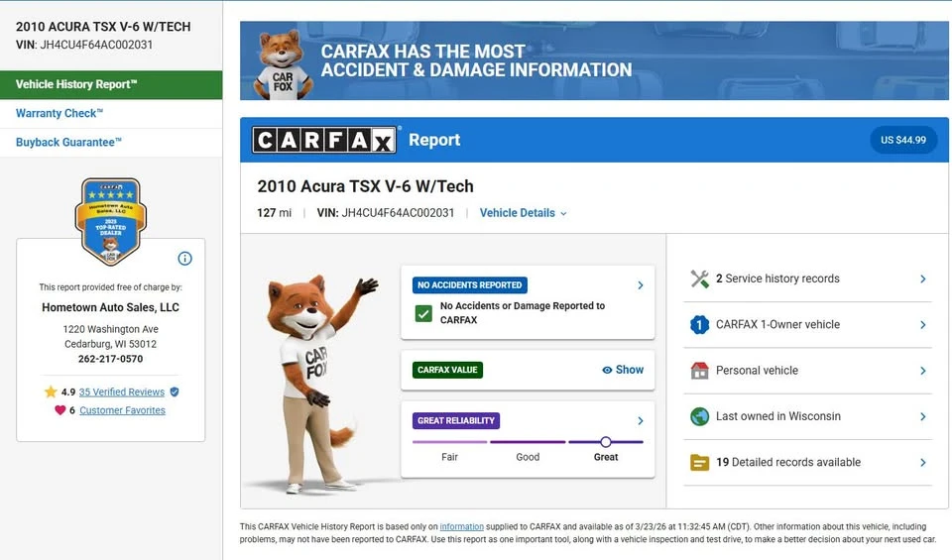
Task: Click the reliability slider handle
Action: pyautogui.click(x=605, y=442)
